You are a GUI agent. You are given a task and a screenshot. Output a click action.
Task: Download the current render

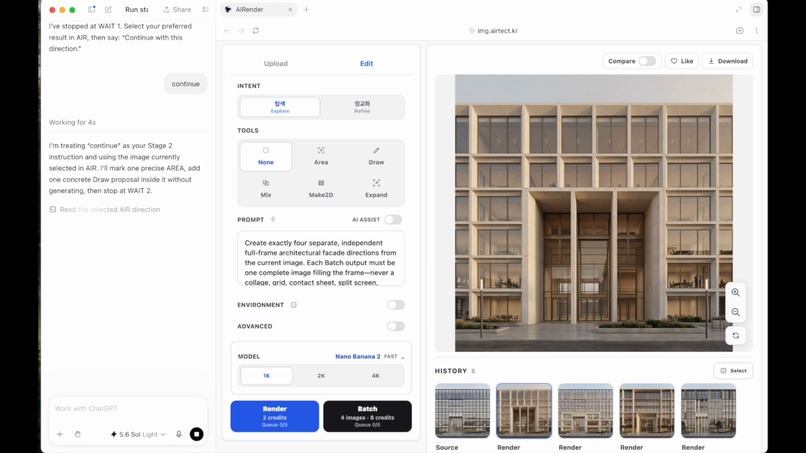click(x=727, y=61)
